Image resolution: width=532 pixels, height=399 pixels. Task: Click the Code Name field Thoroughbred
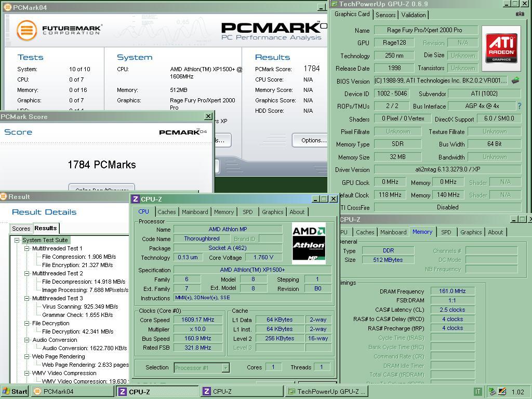[202, 238]
